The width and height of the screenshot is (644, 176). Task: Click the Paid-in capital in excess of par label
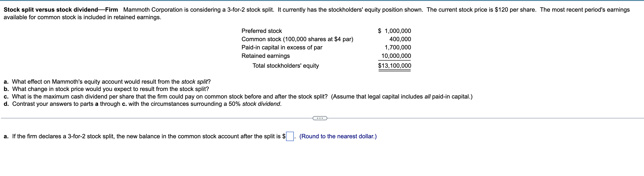coord(282,47)
